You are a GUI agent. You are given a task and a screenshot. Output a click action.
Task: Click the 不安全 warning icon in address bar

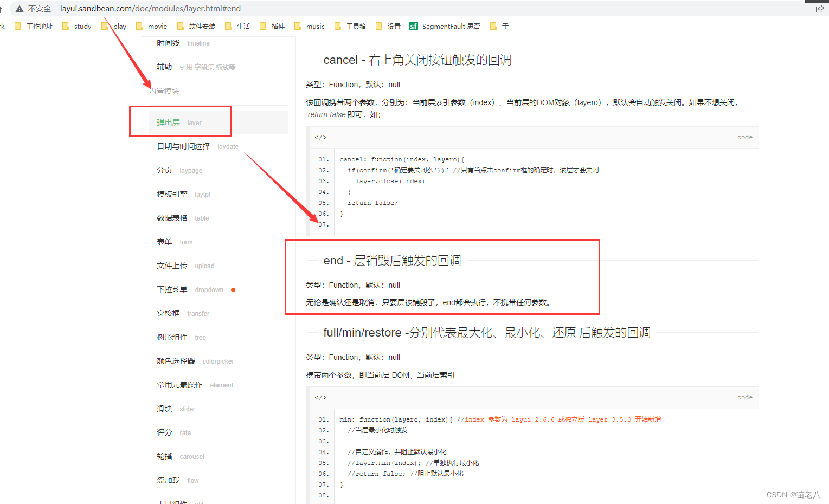(18, 8)
